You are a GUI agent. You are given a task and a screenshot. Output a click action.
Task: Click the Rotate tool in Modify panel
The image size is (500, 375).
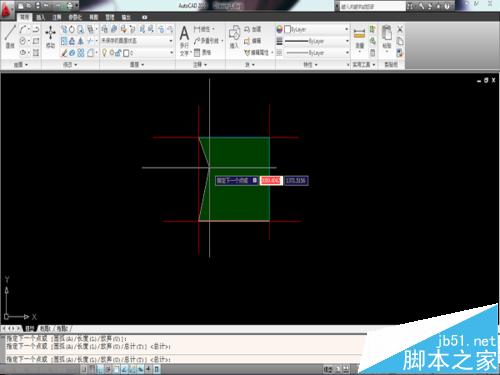72,30
